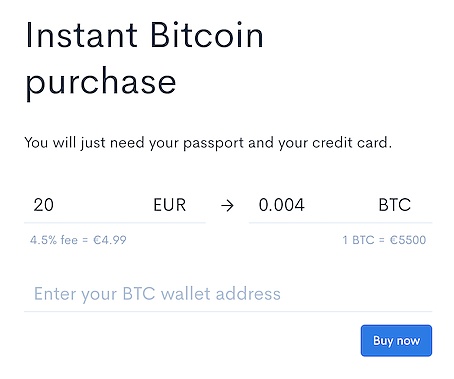Click the Buy now button
Image resolution: width=454 pixels, height=379 pixels.
click(x=396, y=341)
